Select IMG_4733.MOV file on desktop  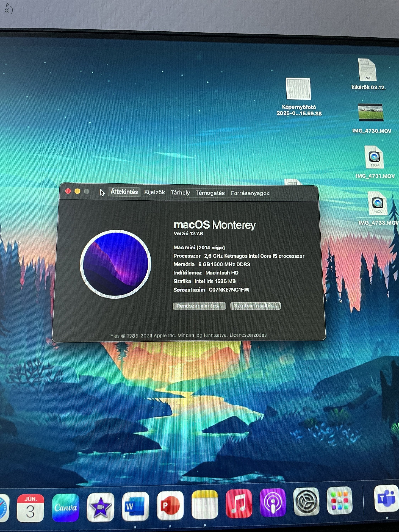(x=378, y=209)
